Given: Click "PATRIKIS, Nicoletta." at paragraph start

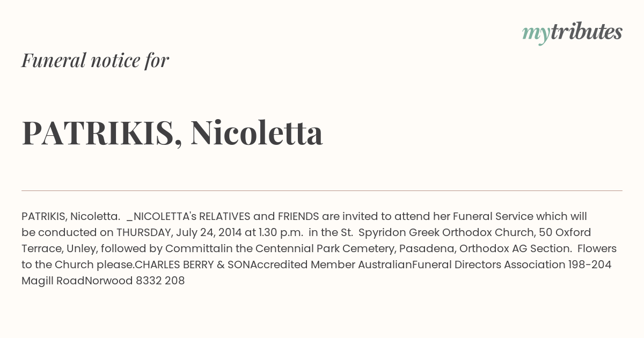Looking at the screenshot, I should point(71,216).
